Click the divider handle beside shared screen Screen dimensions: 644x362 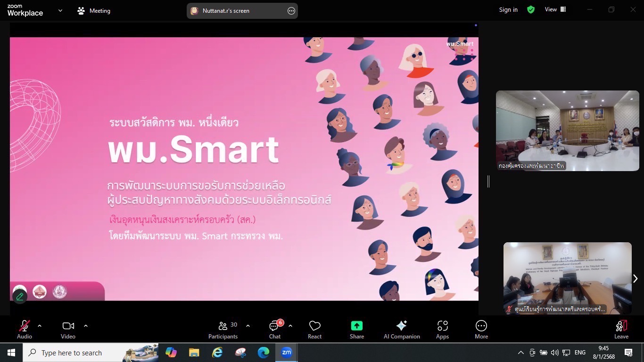click(x=488, y=181)
